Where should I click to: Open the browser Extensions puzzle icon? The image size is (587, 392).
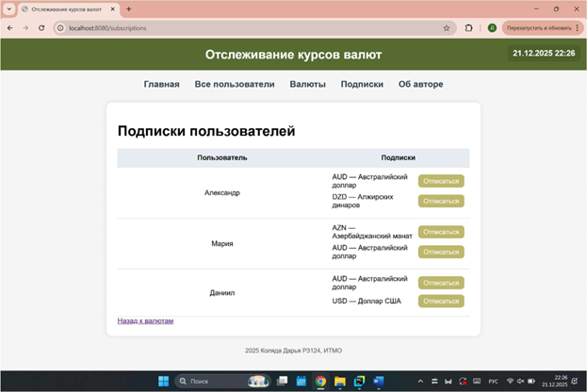[469, 27]
